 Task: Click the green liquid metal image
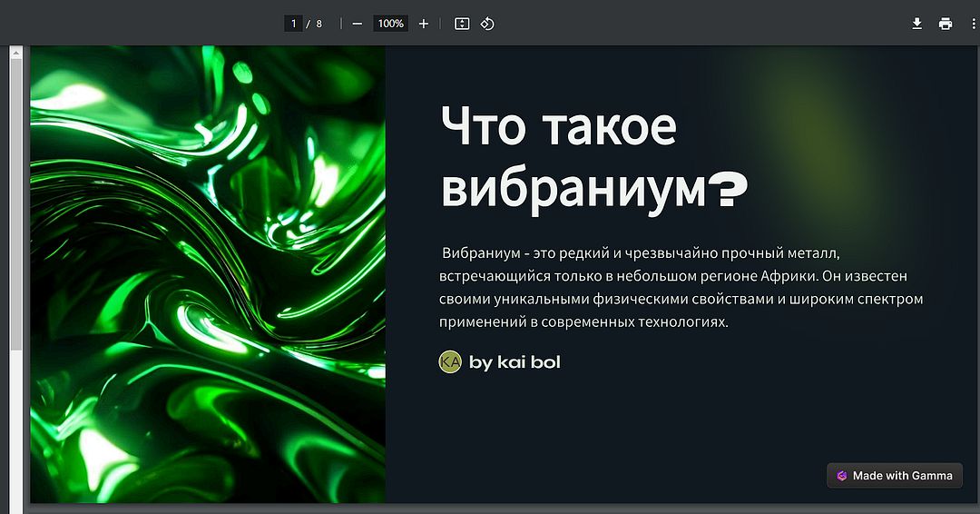208,274
